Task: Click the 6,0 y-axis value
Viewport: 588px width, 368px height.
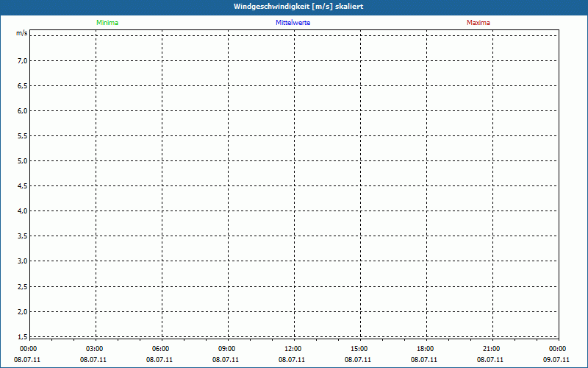Action: pos(23,111)
